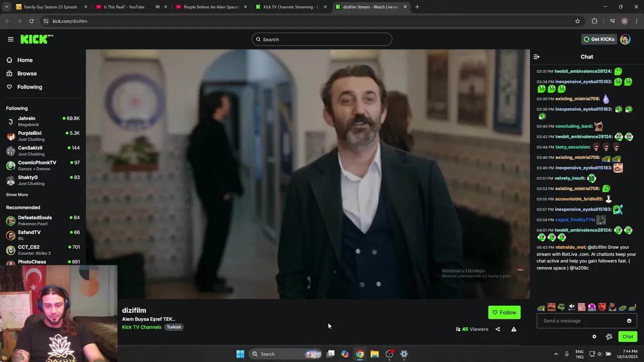Open Following in sidebar
Viewport: 644px width, 362px height.
pos(30,87)
